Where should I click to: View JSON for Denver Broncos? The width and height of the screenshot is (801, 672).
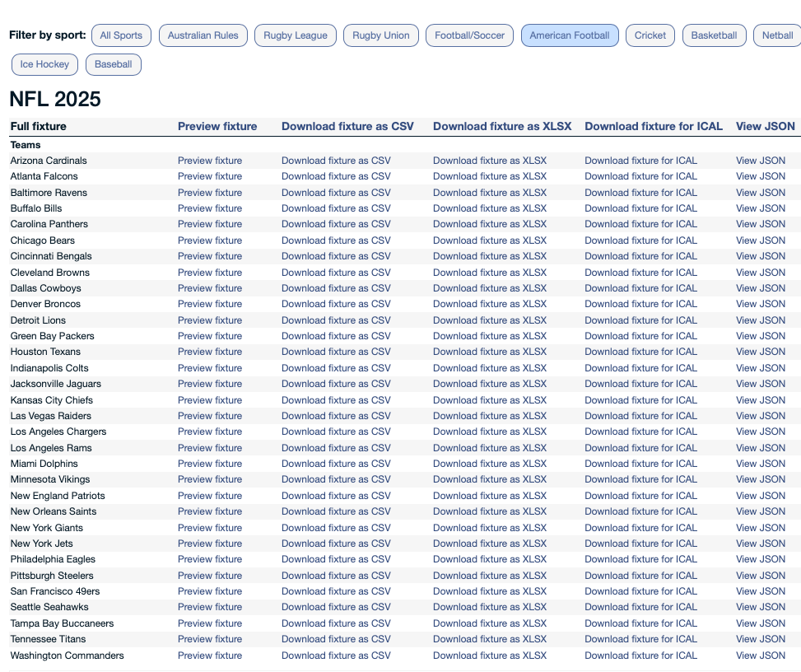761,304
